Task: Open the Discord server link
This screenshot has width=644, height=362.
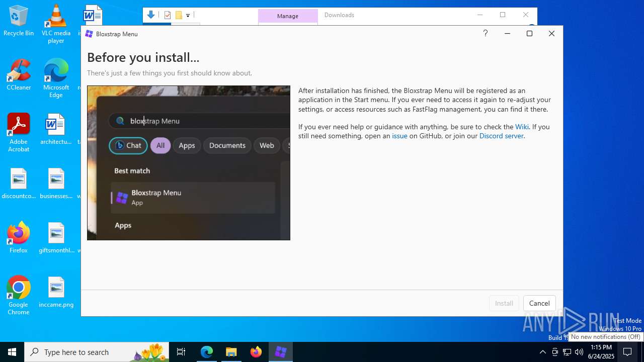Action: 501,136
